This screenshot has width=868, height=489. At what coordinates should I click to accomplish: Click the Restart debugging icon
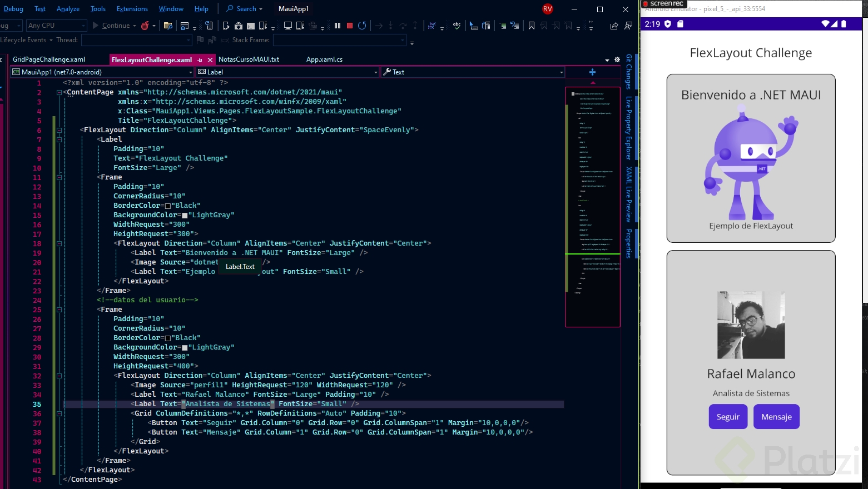pos(362,26)
